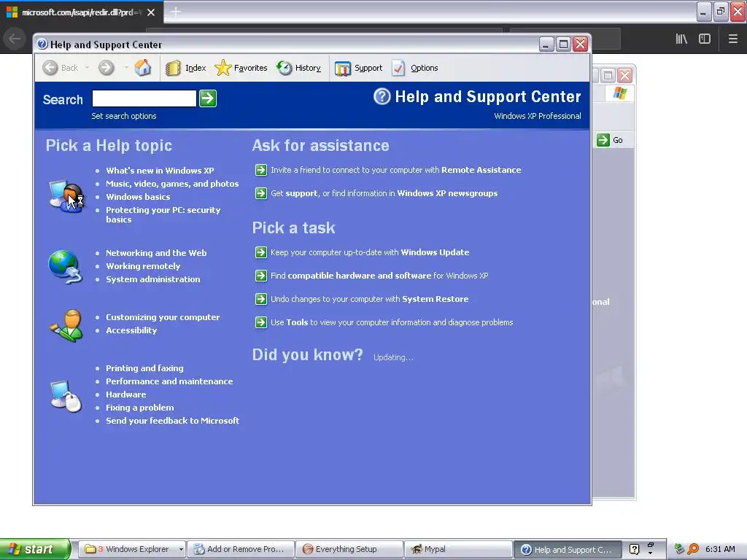
Task: Open System administration topic
Action: 153,279
